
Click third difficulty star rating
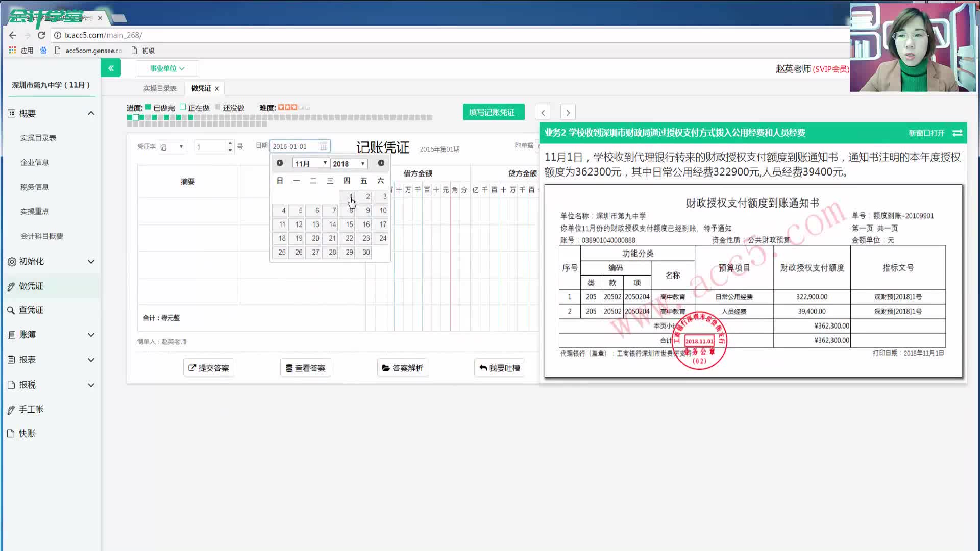tap(295, 108)
